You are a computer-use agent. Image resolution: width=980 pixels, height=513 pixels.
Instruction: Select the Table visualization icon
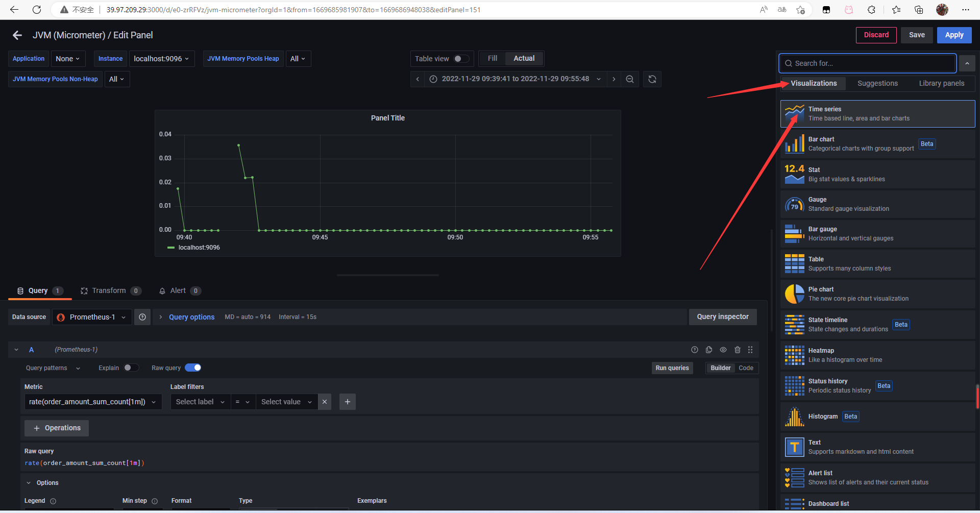(794, 264)
